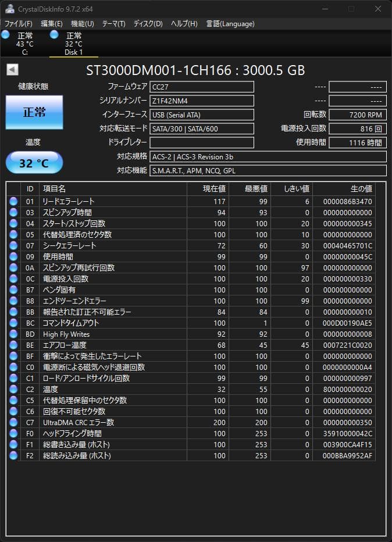Viewport: 392px width, 542px height.
Task: Click the status icon for スピンアップ再試行回数
Action: [x=13, y=268]
